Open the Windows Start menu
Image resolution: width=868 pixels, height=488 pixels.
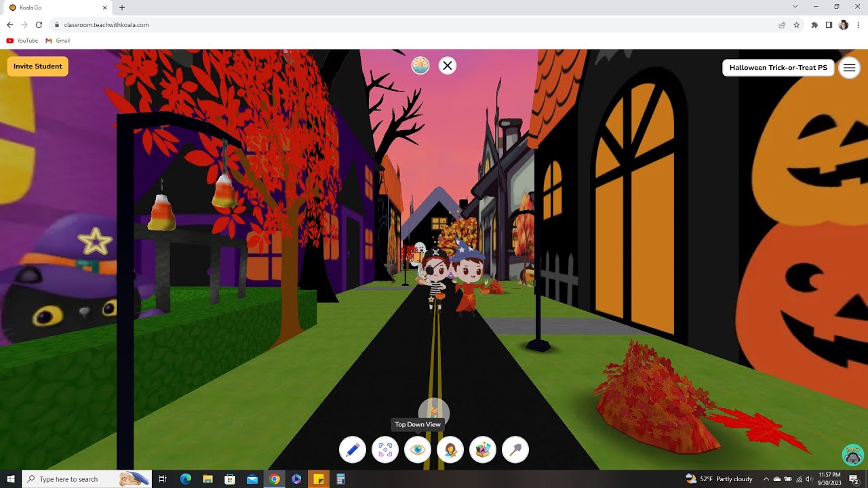[11, 479]
